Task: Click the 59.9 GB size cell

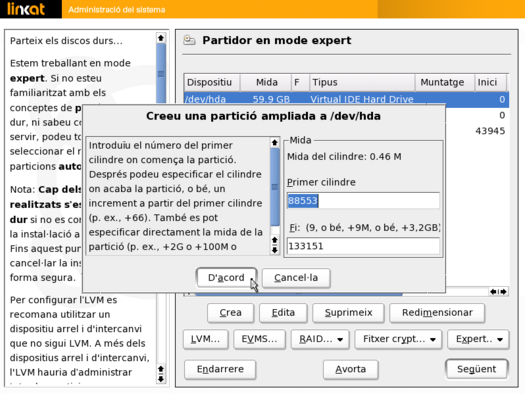Action: pos(271,99)
